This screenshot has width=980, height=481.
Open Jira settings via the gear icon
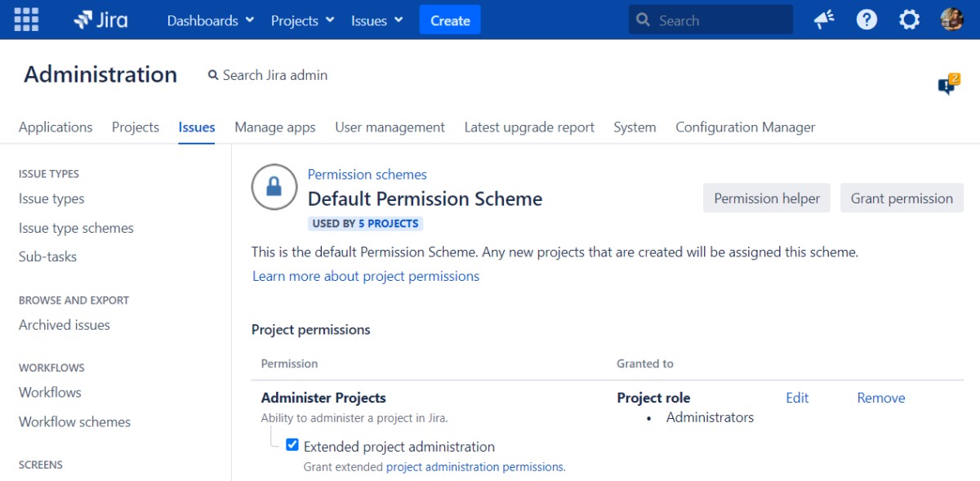point(909,17)
